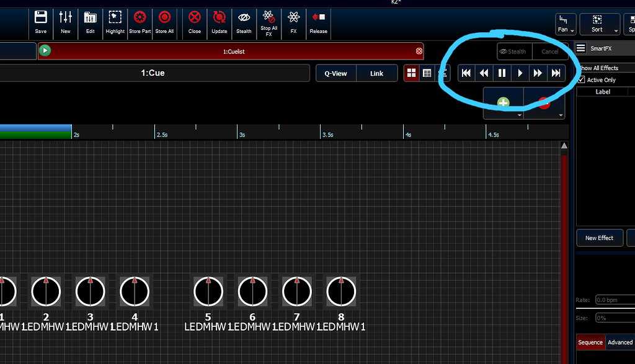Image resolution: width=635 pixels, height=364 pixels.
Task: Switch to the table view layout
Action: click(x=427, y=73)
